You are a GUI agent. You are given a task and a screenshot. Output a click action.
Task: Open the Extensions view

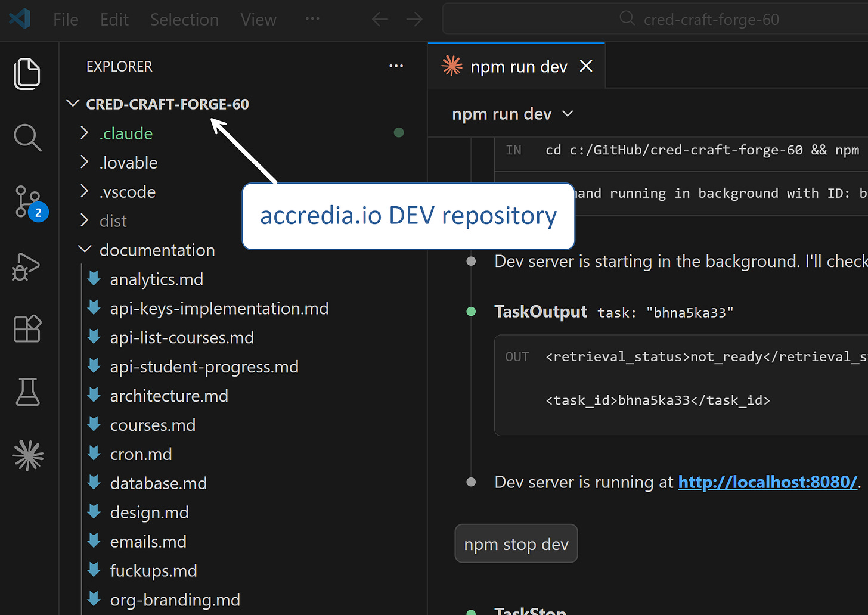pyautogui.click(x=27, y=328)
